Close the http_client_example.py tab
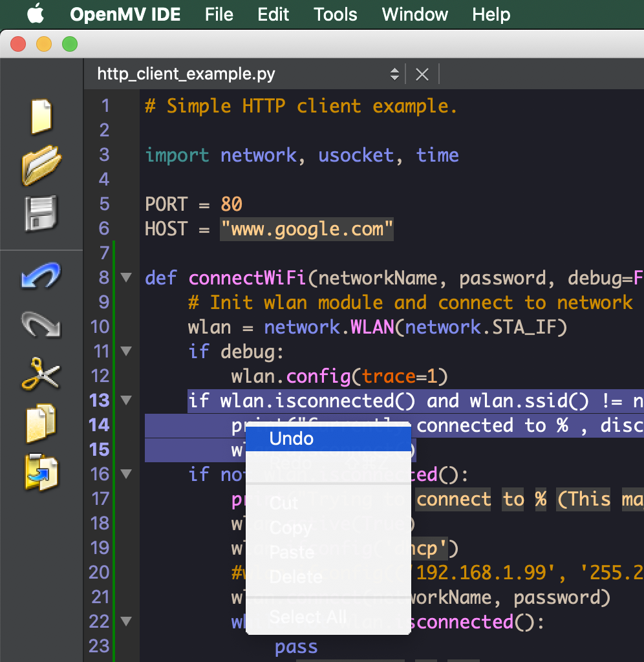This screenshot has width=644, height=662. (x=422, y=74)
